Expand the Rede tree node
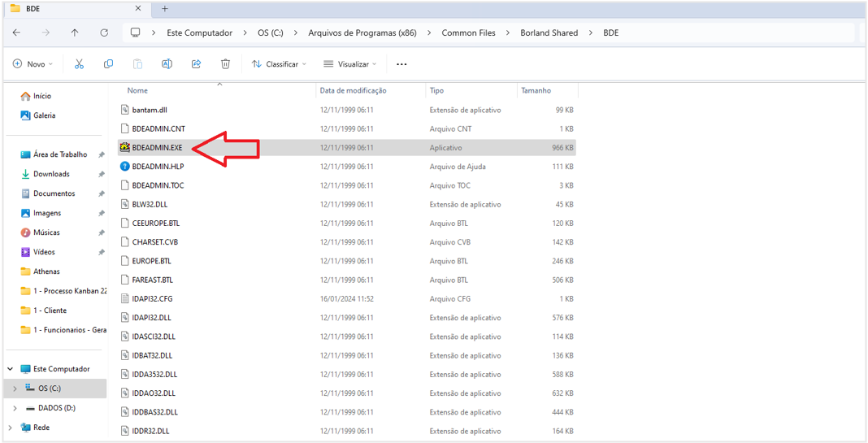868x443 pixels. pyautogui.click(x=11, y=428)
